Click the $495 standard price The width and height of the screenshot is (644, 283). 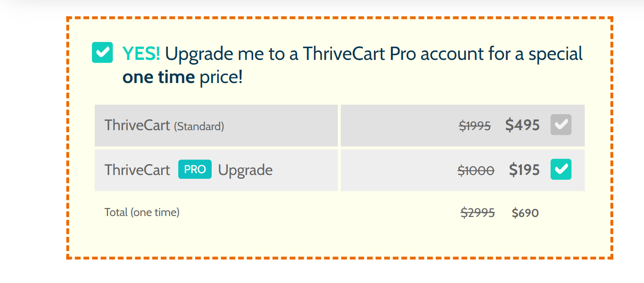(522, 125)
